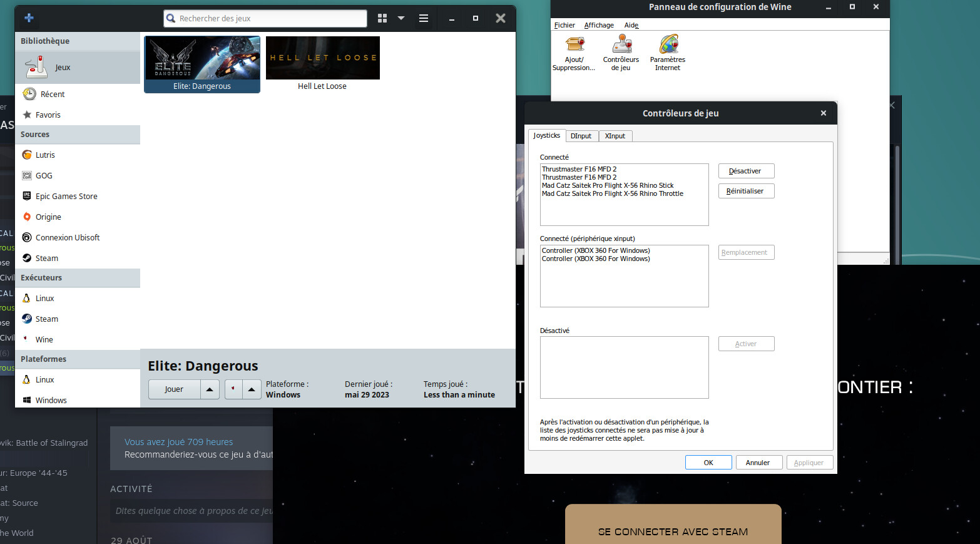980x544 pixels.
Task: Select Connexion Ubisoft source
Action: pyautogui.click(x=78, y=237)
